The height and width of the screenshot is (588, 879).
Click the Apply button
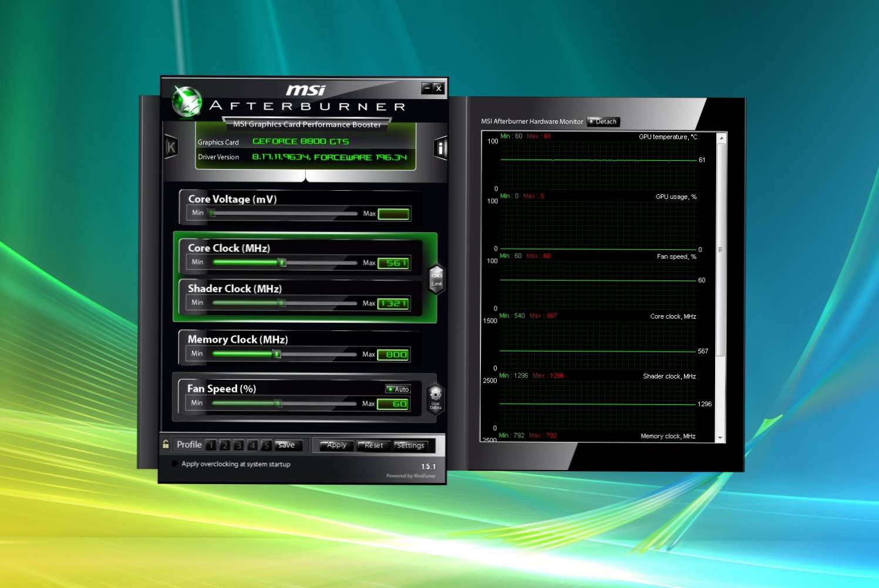pos(336,445)
